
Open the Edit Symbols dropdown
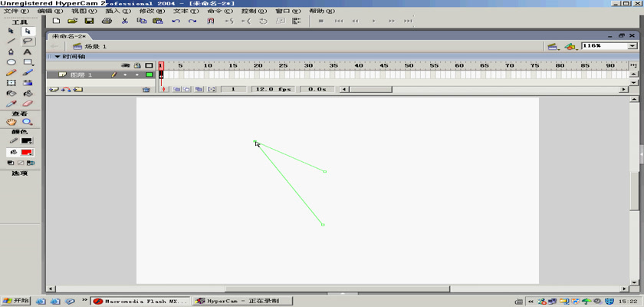pyautogui.click(x=570, y=47)
